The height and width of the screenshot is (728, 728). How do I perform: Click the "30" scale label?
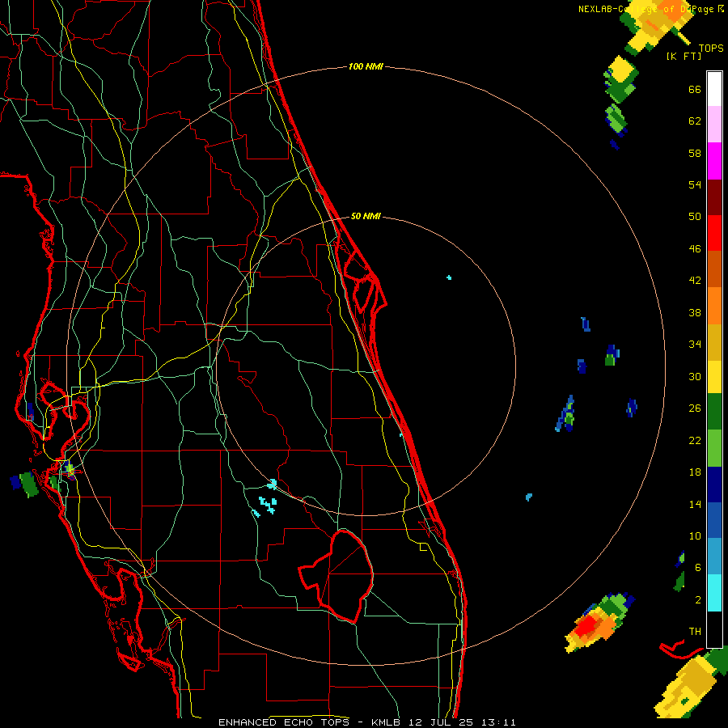695,376
